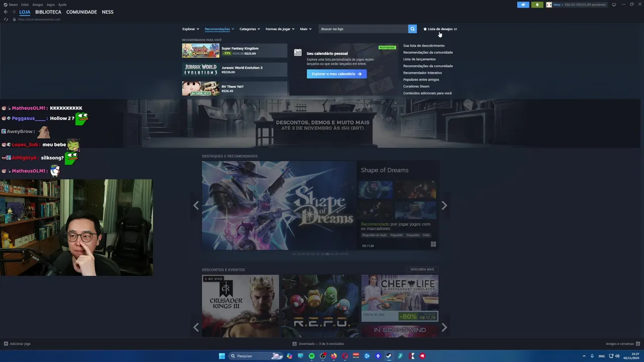Screen dimensions: 644x362
Task: Open Curadores Steam link
Action: click(x=416, y=86)
